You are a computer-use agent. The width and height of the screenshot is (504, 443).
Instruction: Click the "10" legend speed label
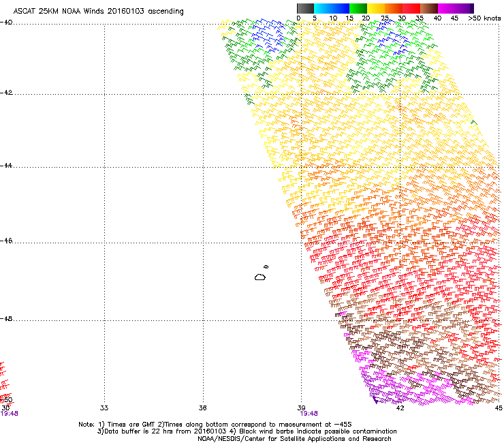(x=333, y=18)
